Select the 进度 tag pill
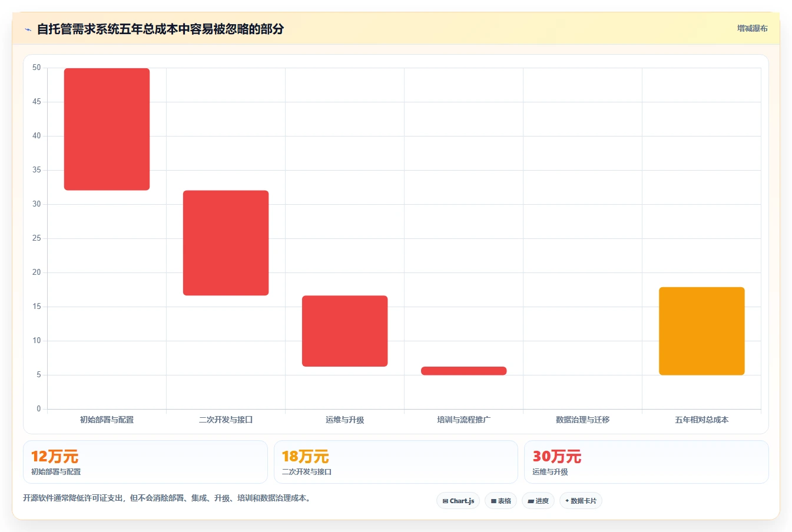The height and width of the screenshot is (532, 792). tap(538, 501)
